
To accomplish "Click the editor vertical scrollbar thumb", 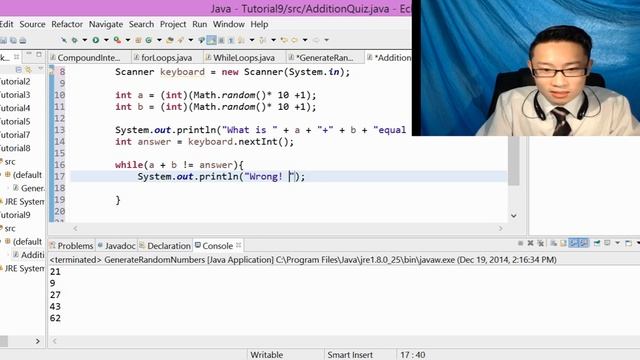I will click(514, 160).
